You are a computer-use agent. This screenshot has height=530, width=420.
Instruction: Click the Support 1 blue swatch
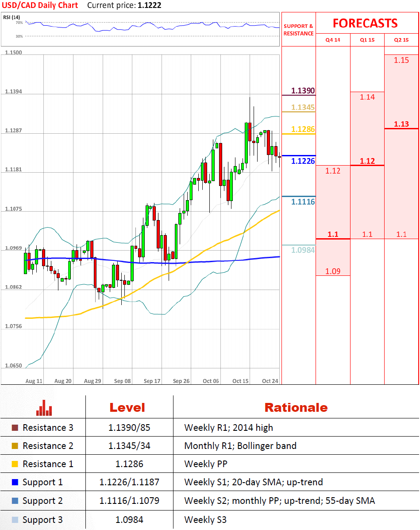pos(15,482)
